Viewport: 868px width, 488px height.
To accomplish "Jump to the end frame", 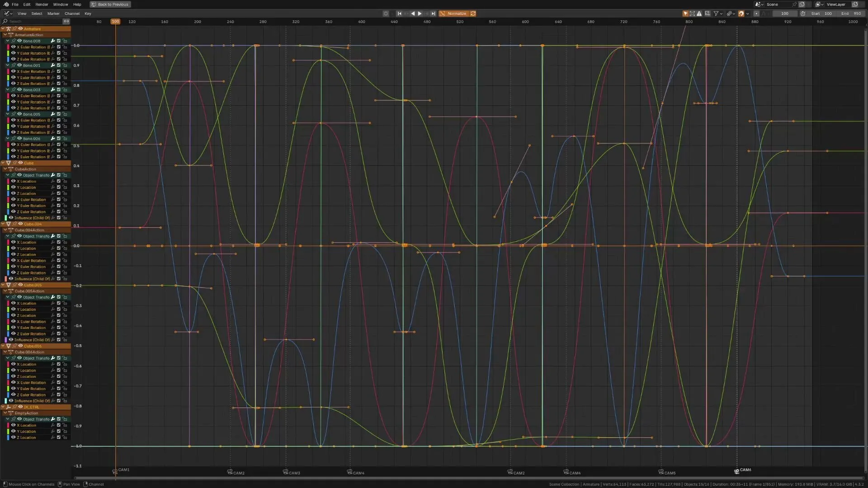I will [433, 14].
